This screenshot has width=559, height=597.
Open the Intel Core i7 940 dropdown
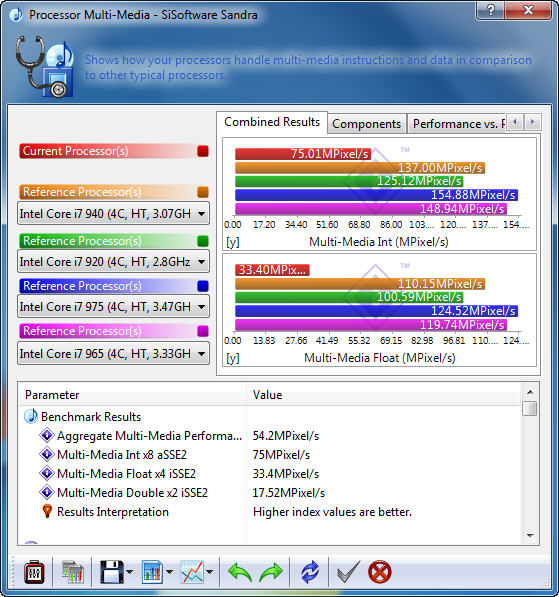[x=113, y=214]
